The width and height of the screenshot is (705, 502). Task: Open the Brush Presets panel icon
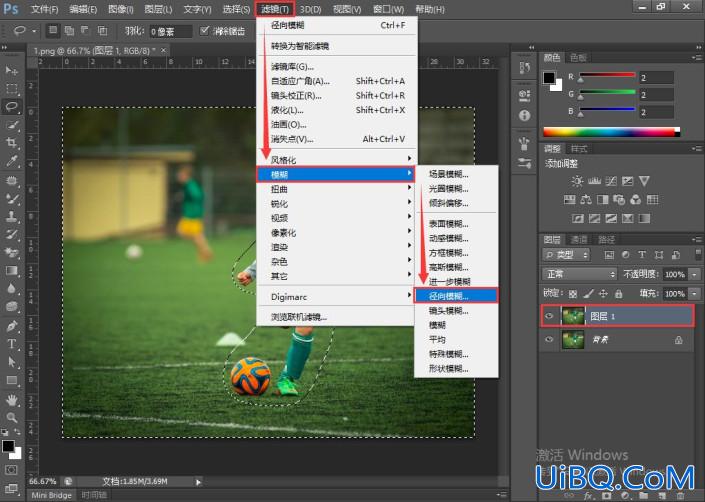524,163
